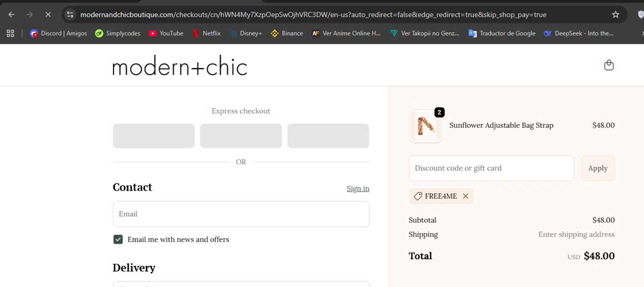
Task: Open Disney+ bookmark
Action: pyautogui.click(x=246, y=33)
